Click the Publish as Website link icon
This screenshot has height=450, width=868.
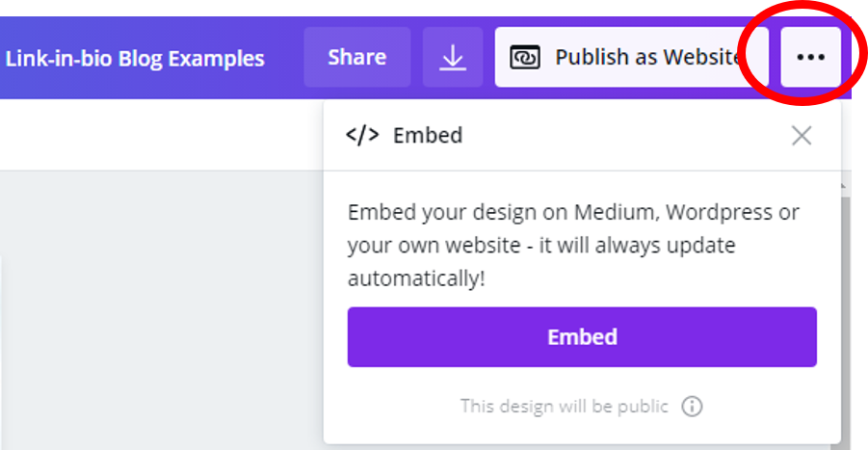tap(525, 57)
